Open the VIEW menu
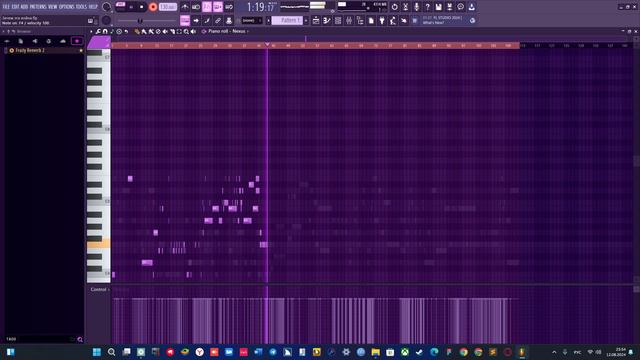This screenshot has width=640, height=360. (53, 7)
